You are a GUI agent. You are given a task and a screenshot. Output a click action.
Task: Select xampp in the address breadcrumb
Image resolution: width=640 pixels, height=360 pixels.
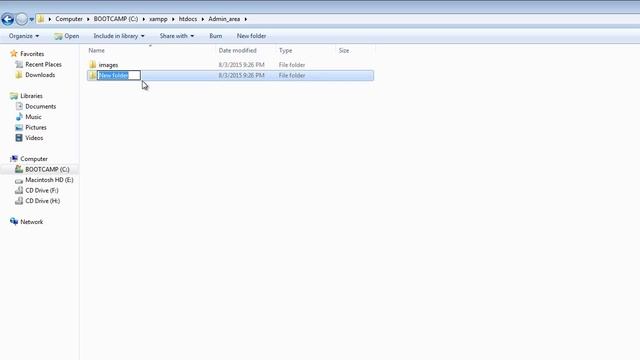click(158, 19)
